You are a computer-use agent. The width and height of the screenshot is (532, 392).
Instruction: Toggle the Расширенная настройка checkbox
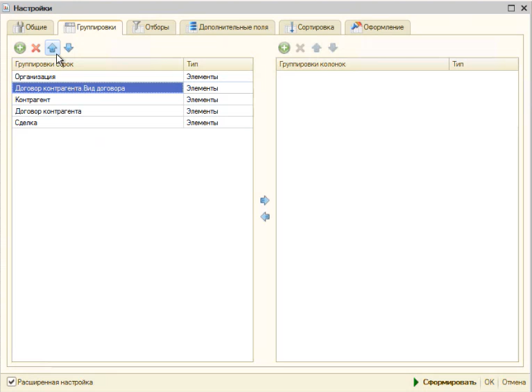coord(12,382)
